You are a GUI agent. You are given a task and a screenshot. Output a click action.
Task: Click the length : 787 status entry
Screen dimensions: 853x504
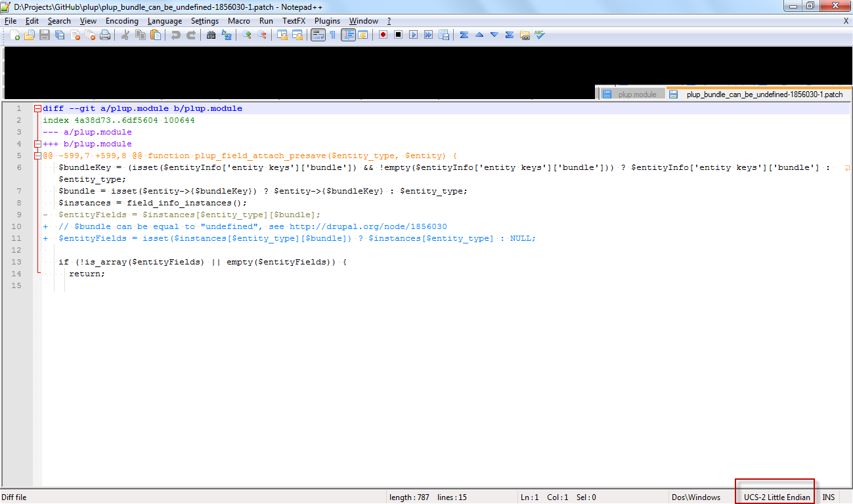[x=409, y=497]
